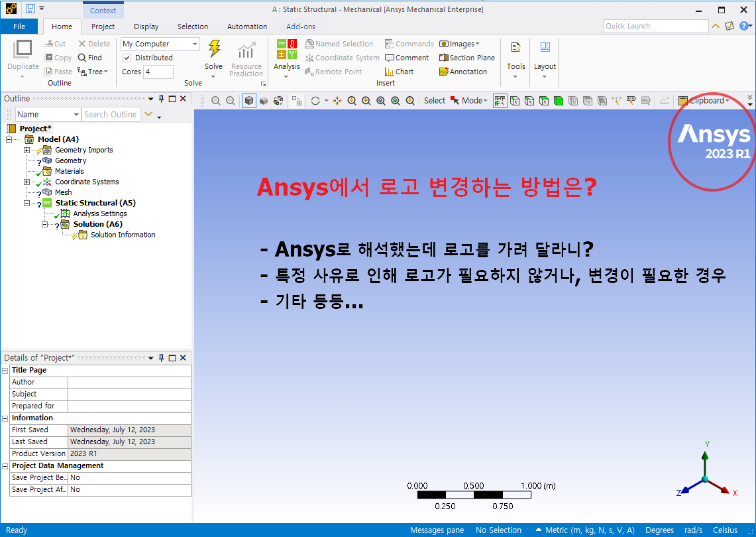Collapse the Solution (A6) node

tap(44, 224)
